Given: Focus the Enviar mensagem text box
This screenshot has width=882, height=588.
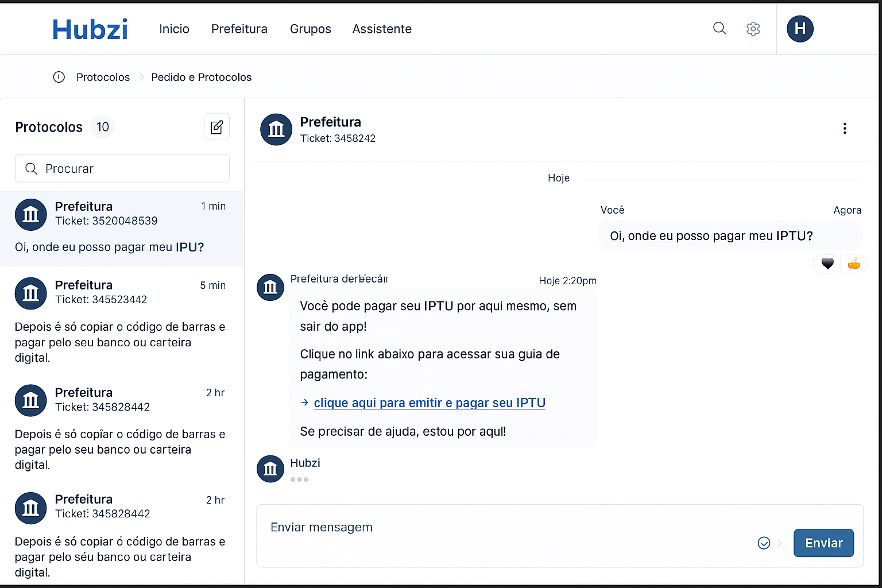Looking at the screenshot, I should [x=505, y=528].
